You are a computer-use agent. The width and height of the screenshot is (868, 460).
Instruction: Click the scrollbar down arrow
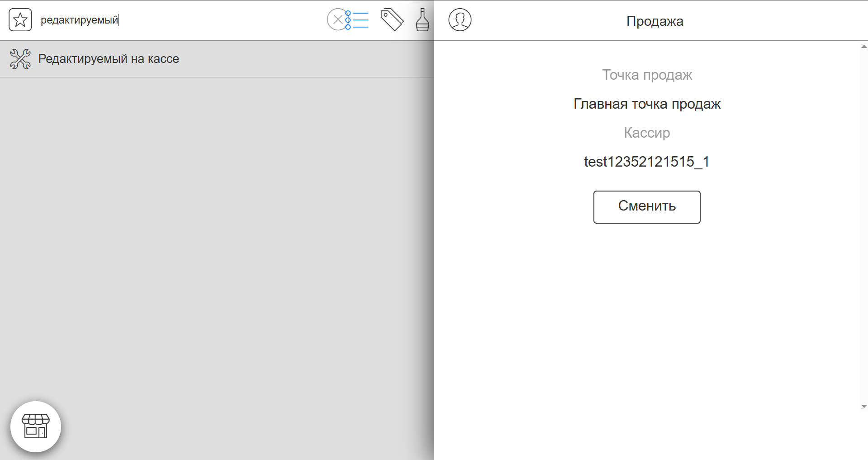(x=864, y=406)
